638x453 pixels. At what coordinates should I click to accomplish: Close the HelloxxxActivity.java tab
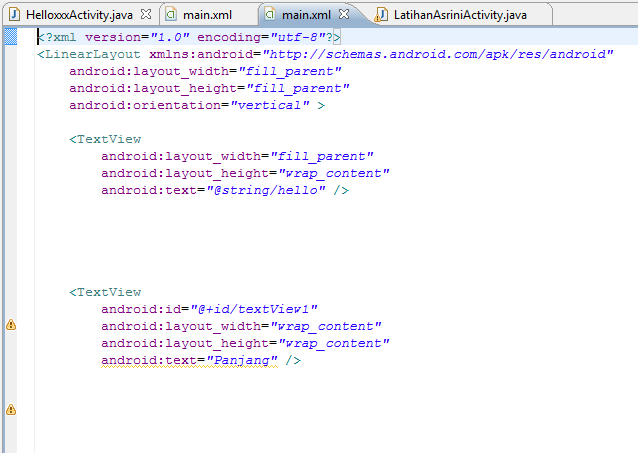coord(146,15)
